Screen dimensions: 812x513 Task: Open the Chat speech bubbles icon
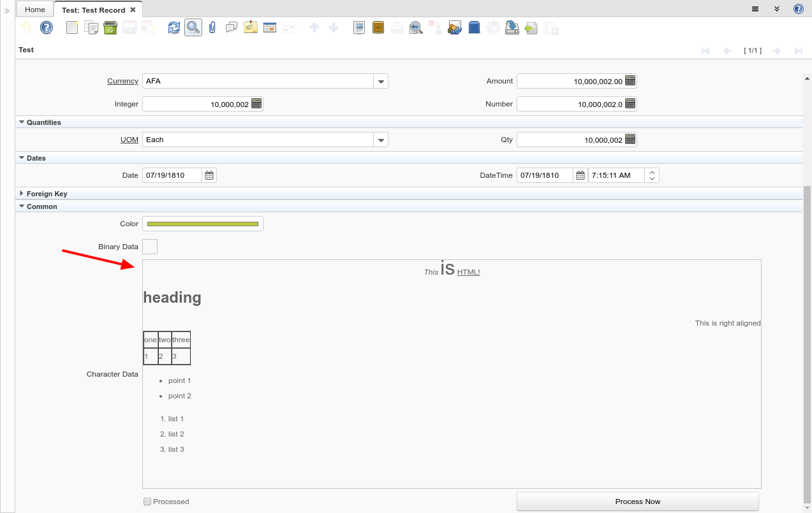point(232,27)
